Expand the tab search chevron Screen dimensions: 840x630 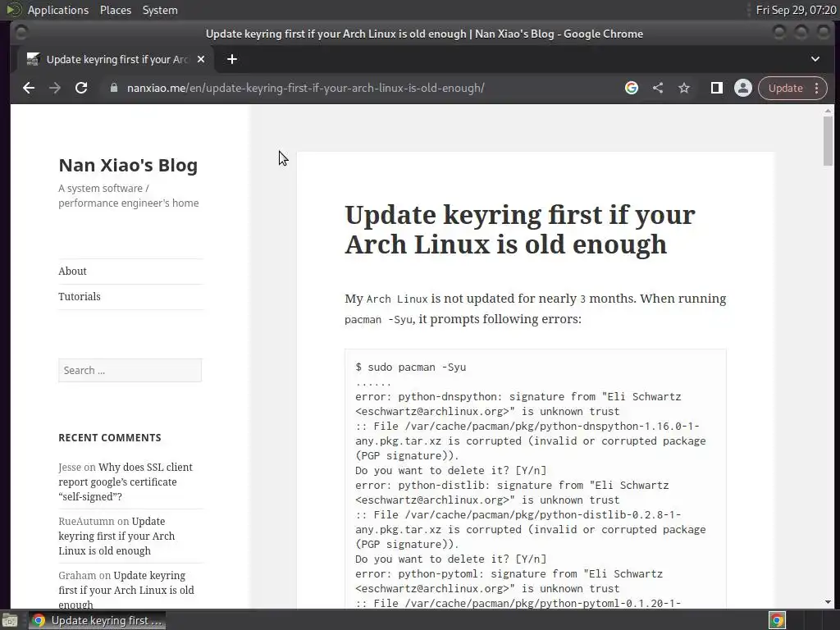[x=815, y=59]
